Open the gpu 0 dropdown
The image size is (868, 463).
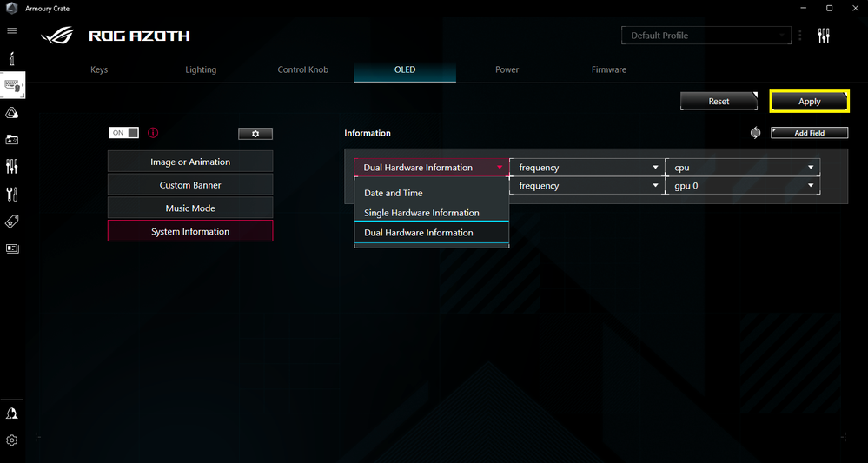(x=743, y=186)
